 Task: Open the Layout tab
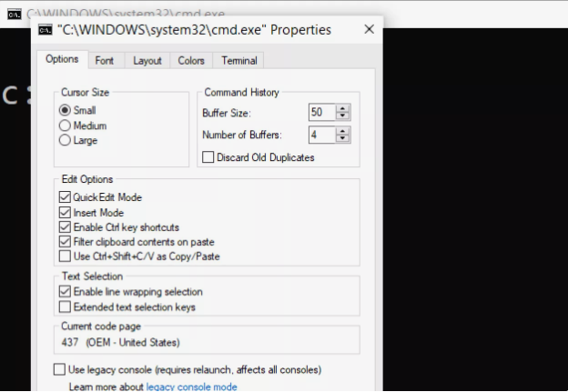[x=147, y=60]
